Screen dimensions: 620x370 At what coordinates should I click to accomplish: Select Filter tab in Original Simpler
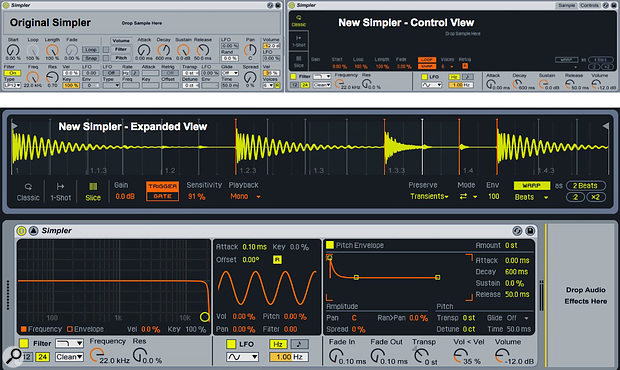click(121, 49)
